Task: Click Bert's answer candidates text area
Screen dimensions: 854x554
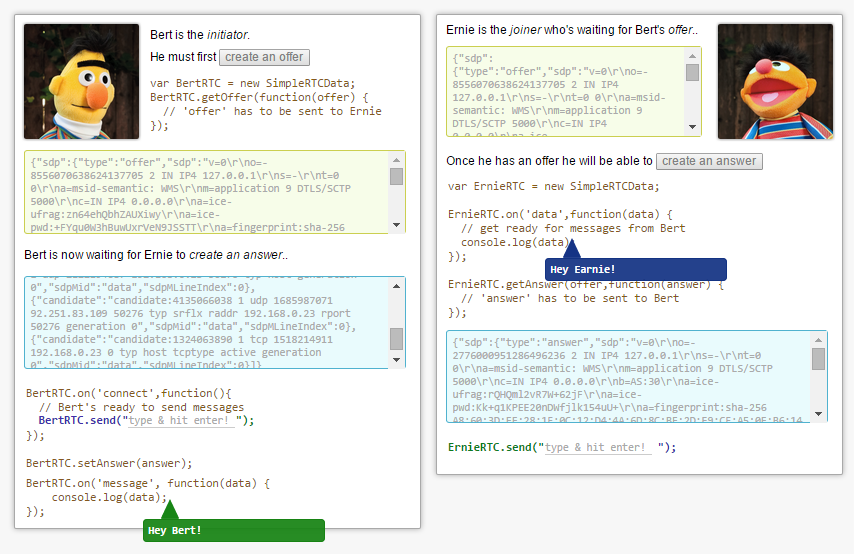Action: coord(215,322)
